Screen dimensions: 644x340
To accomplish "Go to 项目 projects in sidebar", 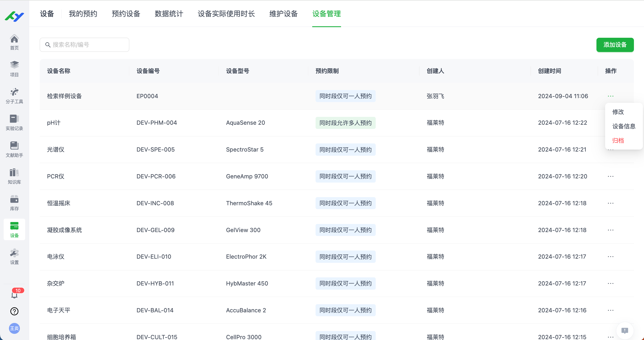I will (14, 69).
